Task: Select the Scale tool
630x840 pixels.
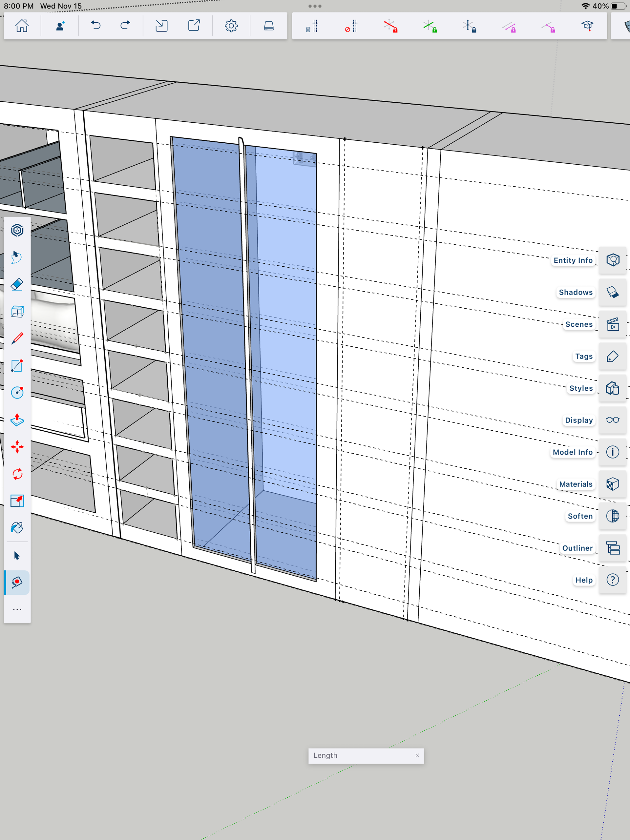Action: [17, 501]
